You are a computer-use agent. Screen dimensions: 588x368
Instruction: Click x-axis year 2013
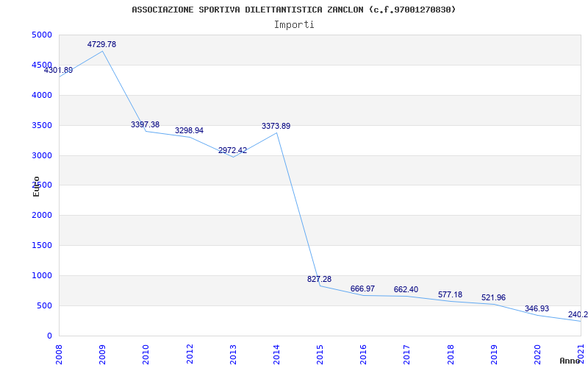pyautogui.click(x=233, y=355)
